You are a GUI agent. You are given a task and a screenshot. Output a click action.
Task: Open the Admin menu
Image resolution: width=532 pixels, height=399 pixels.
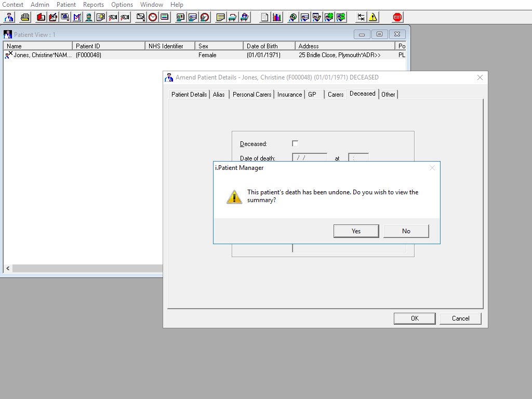[x=40, y=4]
